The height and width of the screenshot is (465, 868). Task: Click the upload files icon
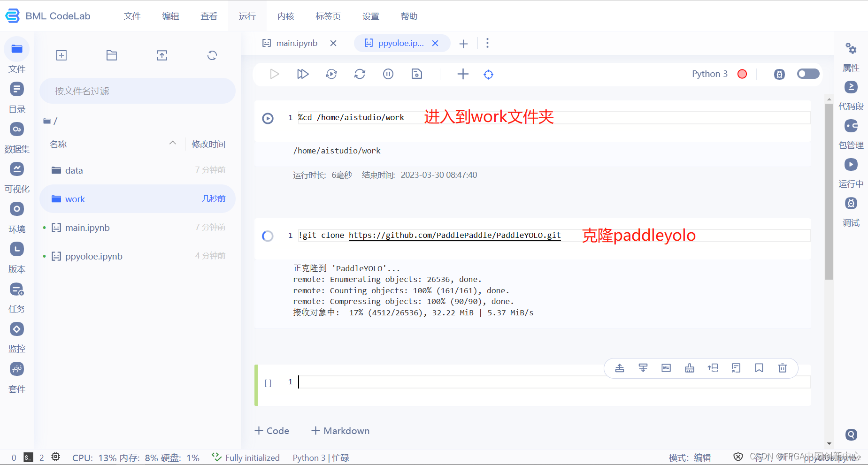(162, 55)
